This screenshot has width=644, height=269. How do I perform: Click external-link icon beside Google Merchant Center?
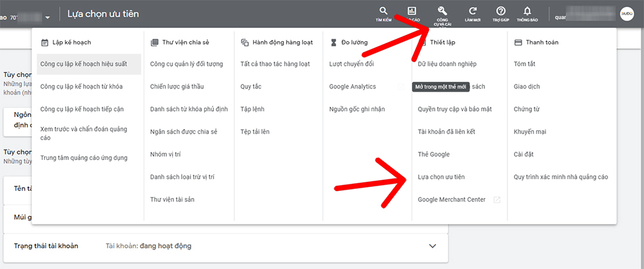(x=497, y=200)
